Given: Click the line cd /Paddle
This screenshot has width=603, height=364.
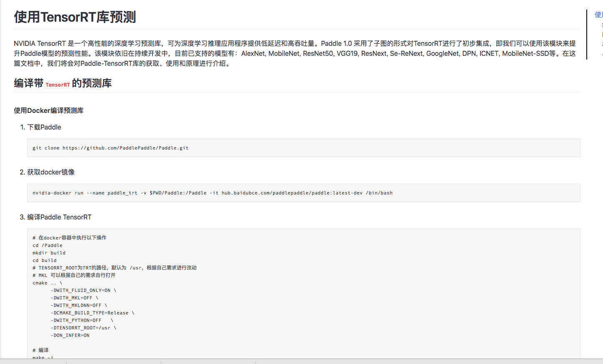Looking at the screenshot, I should click(48, 245).
